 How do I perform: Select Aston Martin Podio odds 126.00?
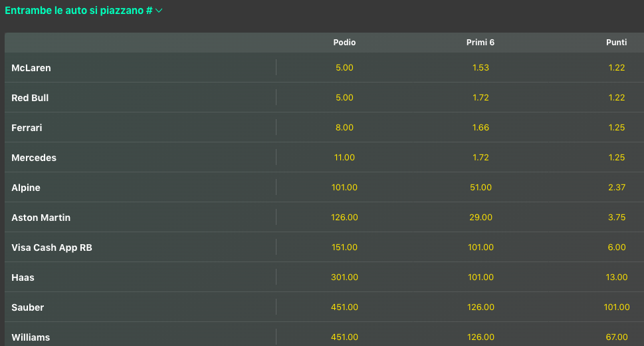pos(344,218)
